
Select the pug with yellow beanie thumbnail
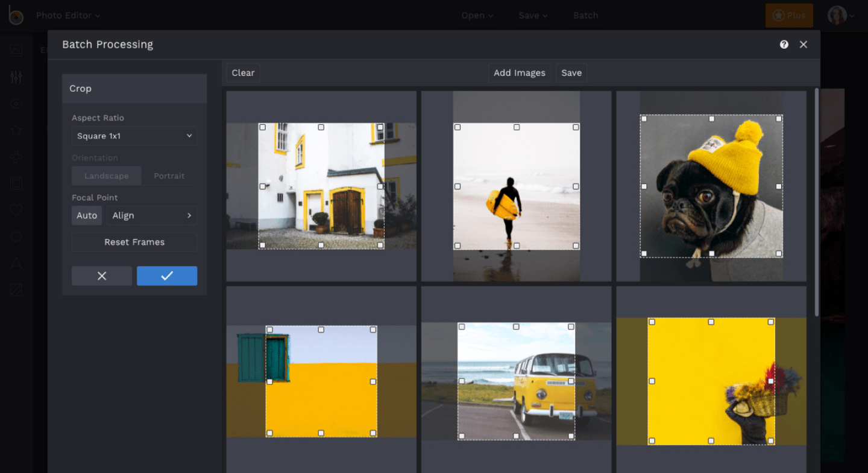pyautogui.click(x=711, y=186)
